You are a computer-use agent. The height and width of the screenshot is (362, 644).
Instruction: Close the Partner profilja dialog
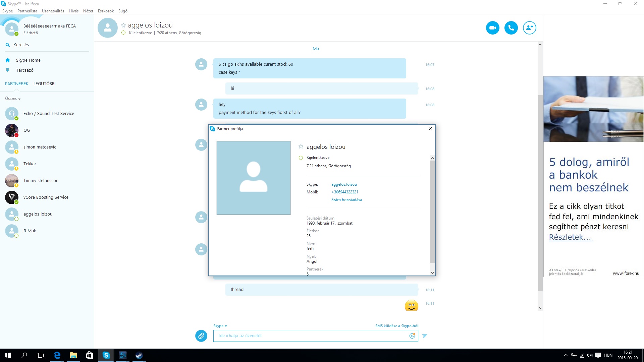pyautogui.click(x=430, y=129)
